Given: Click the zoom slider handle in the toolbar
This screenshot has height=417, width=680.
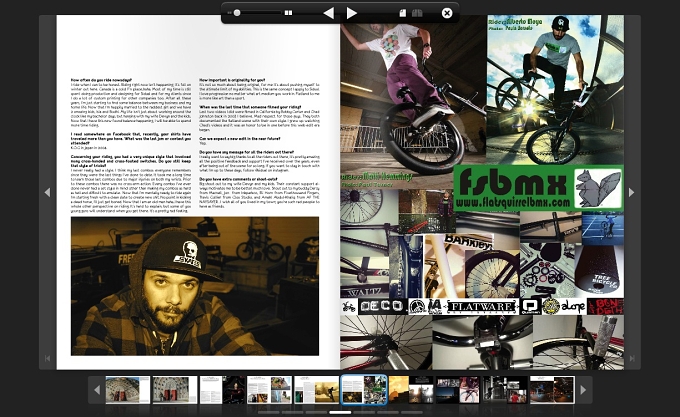Looking at the screenshot, I should pos(237,13).
